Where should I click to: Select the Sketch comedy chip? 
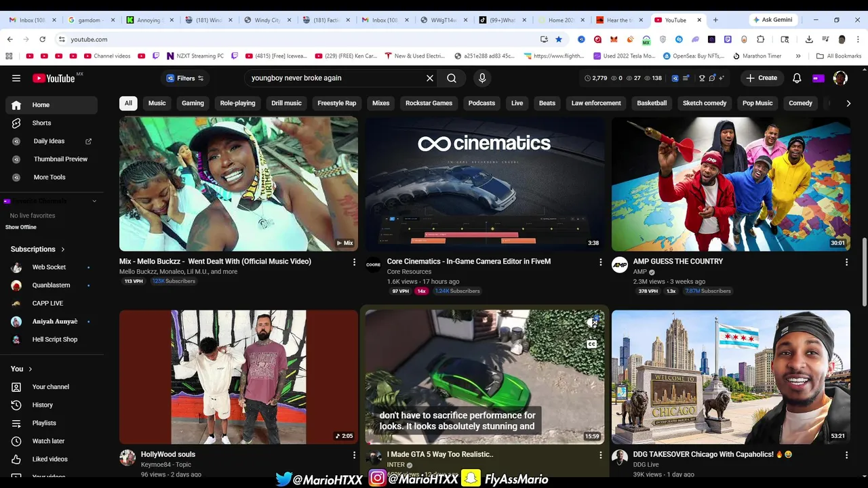click(705, 103)
